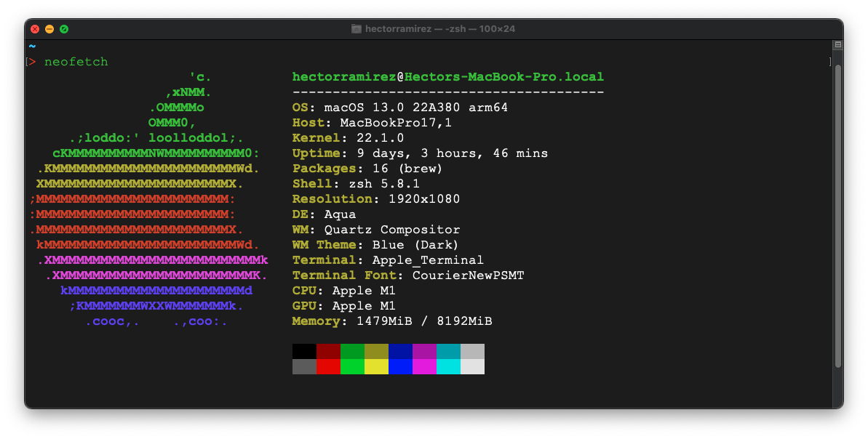Click the window title hectorramirez — -zsh
This screenshot has height=439, width=868.
tap(440, 29)
